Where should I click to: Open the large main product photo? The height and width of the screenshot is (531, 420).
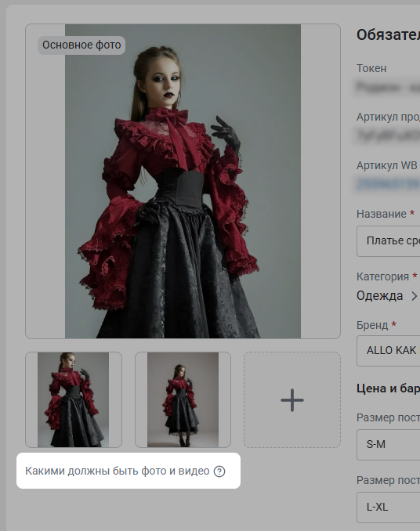click(x=183, y=181)
